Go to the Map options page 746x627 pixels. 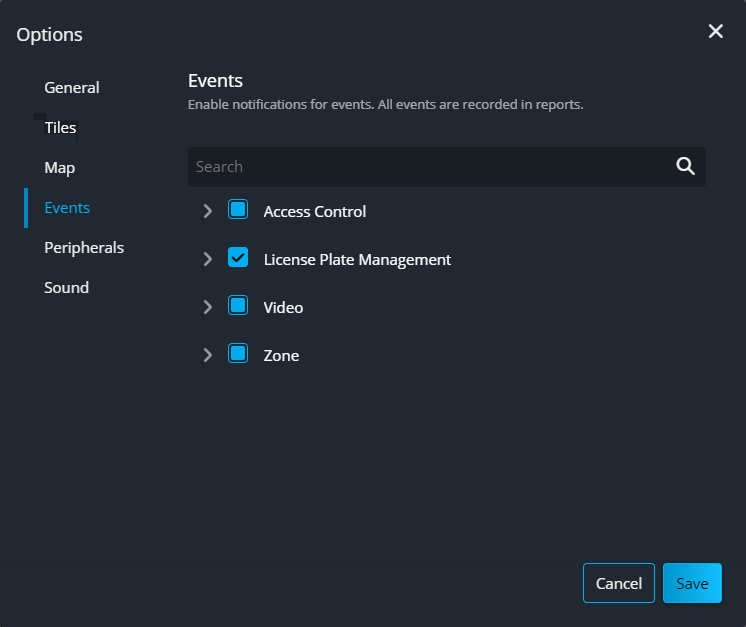[x=60, y=168]
